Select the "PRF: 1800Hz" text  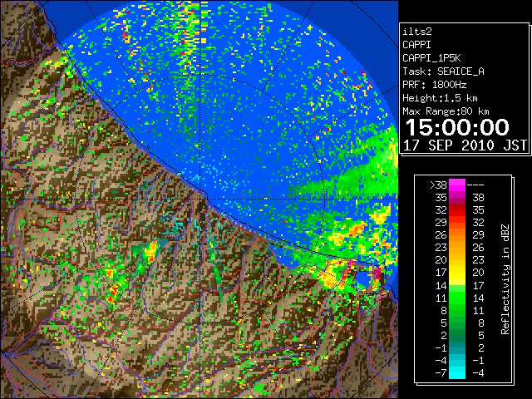[x=434, y=85]
